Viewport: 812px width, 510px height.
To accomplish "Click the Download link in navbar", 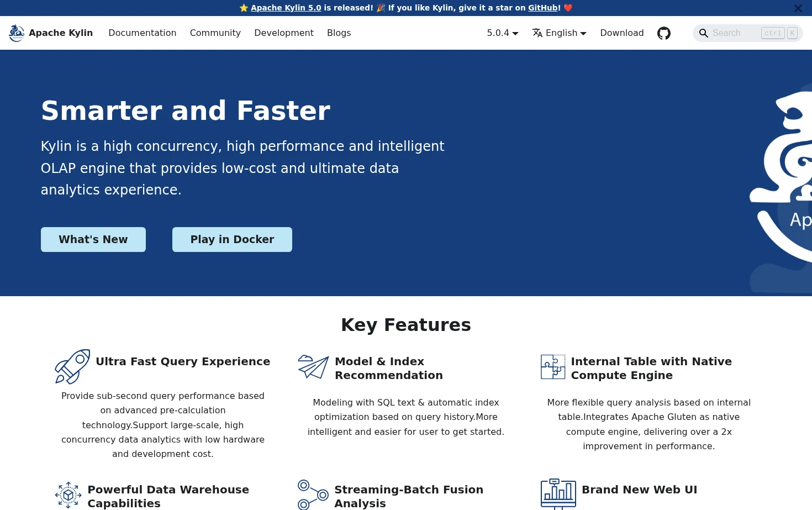I will pos(622,33).
